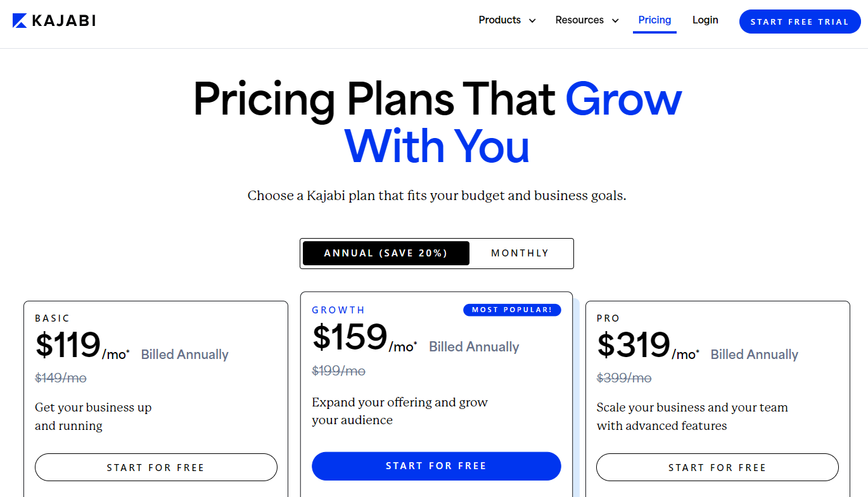
Task: Click the Resources chevron arrow
Action: pyautogui.click(x=615, y=21)
